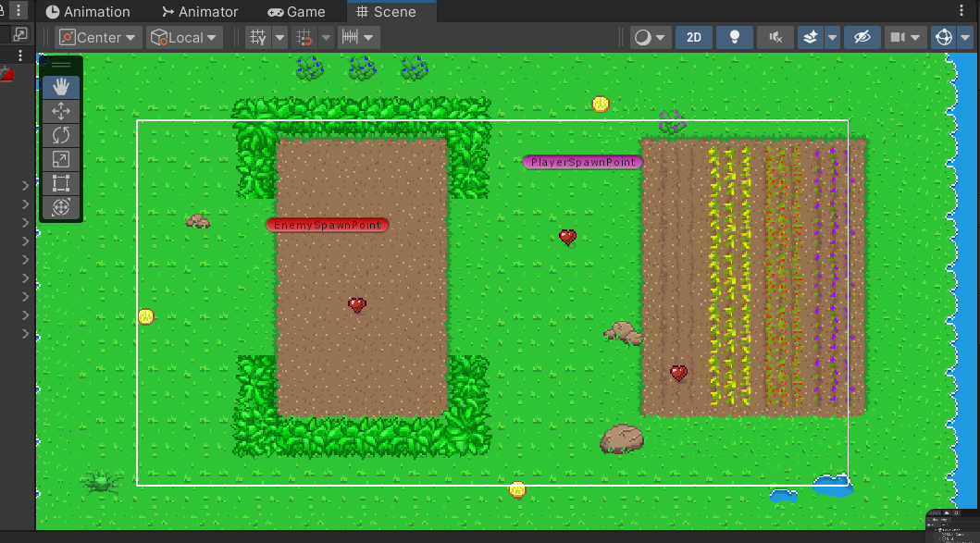Screen dimensions: 980x543
Task: Toggle grid visibility button
Action: [258, 38]
